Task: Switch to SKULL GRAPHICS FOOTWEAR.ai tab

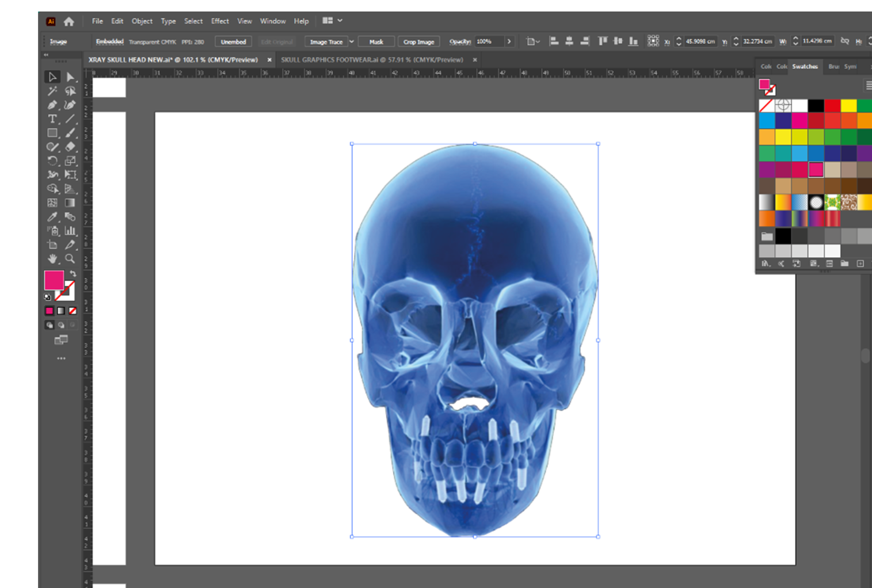Action: point(372,60)
